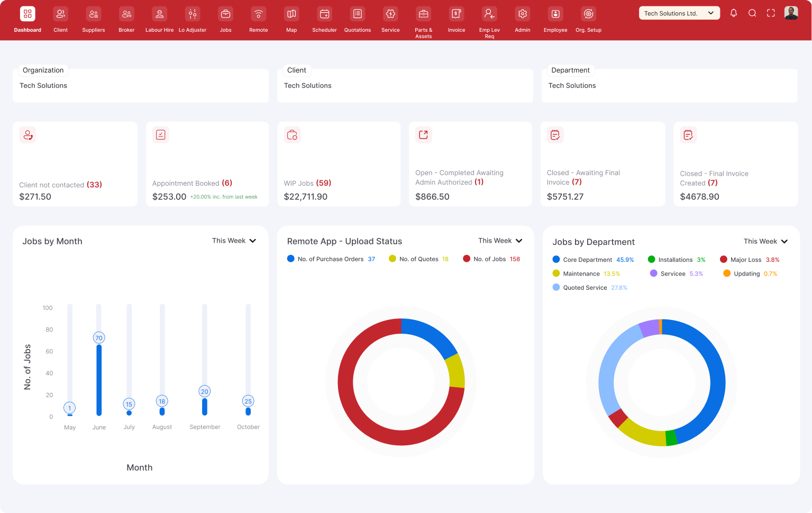Toggle fullscreen mode icon
Screen dimensions: 812x513
(771, 13)
